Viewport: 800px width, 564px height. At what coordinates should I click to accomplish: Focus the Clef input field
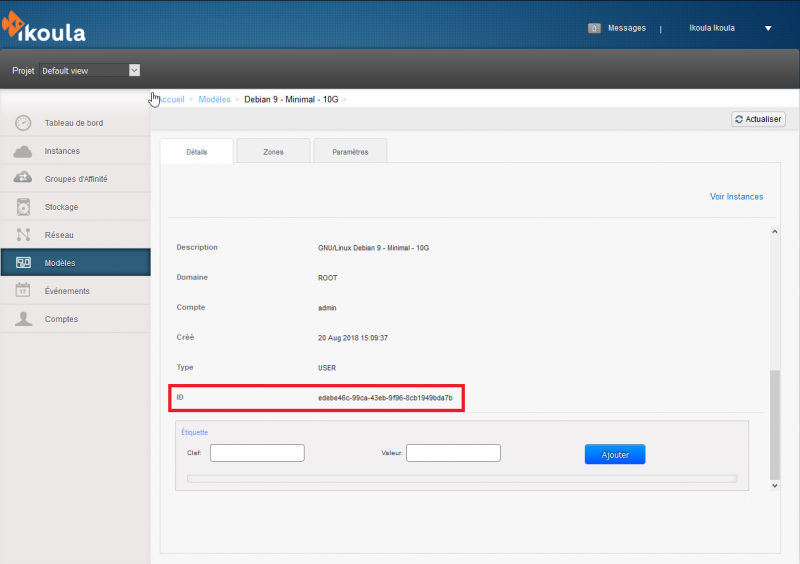(x=257, y=453)
